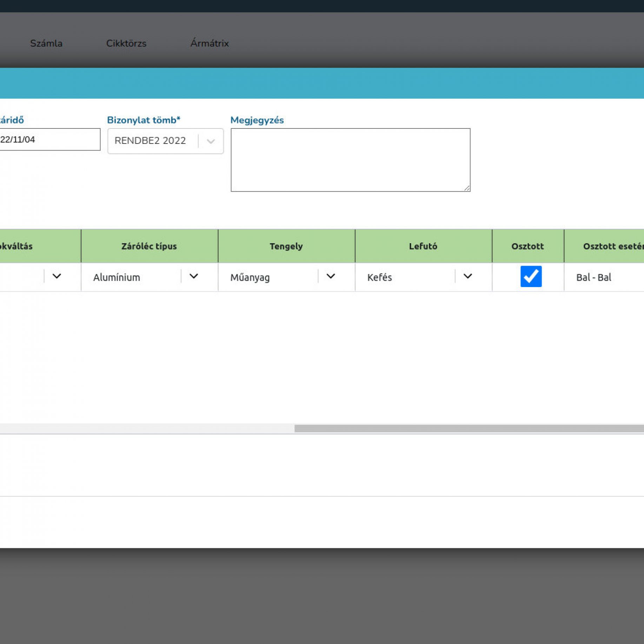
Task: Click the RENDBE2 2022 selected value
Action: (x=150, y=141)
